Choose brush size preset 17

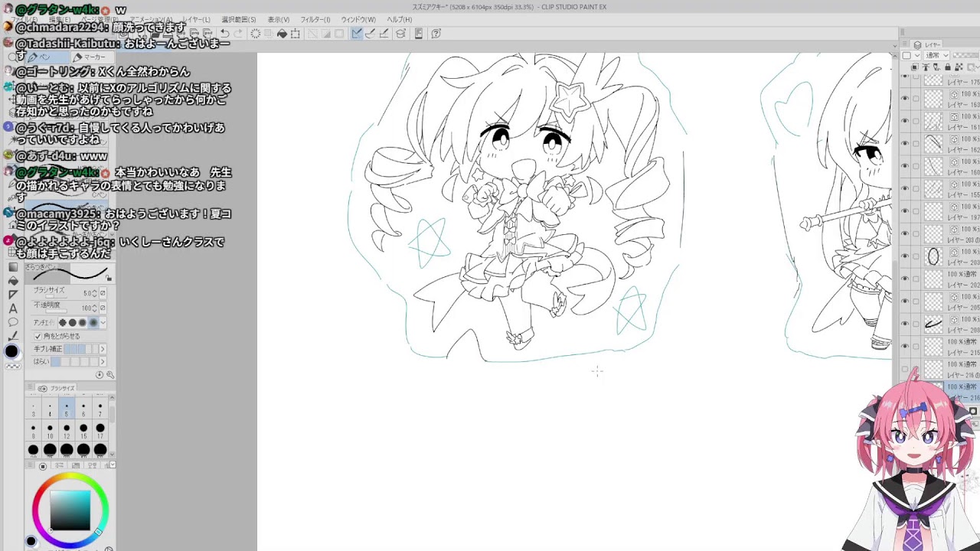click(100, 431)
